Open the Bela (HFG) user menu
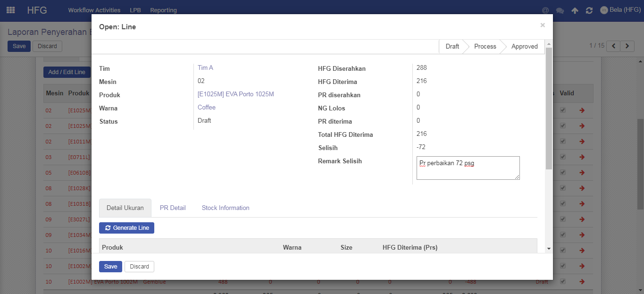644x294 pixels. [620, 10]
